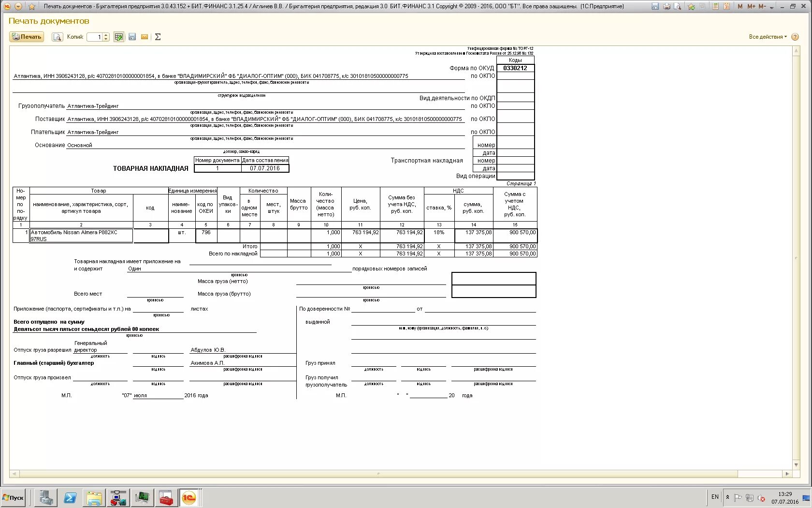This screenshot has width=812, height=508.
Task: Click the Печать (Print) button
Action: [27, 37]
